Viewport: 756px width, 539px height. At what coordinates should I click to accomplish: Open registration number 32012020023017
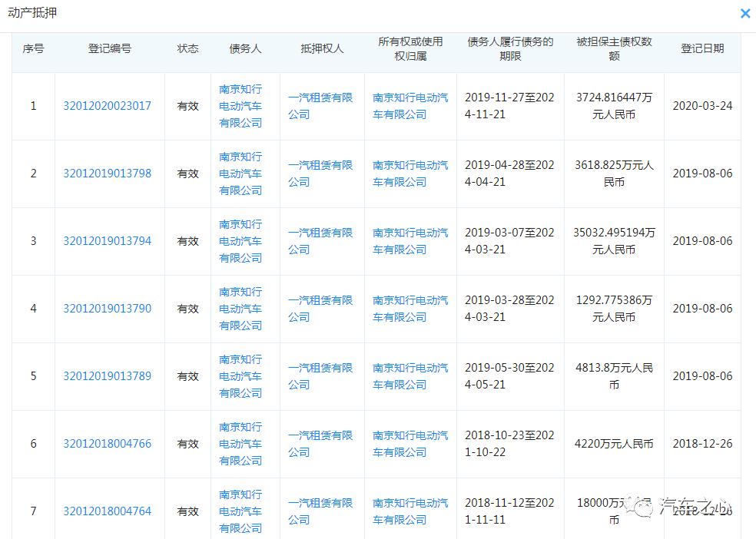[107, 106]
